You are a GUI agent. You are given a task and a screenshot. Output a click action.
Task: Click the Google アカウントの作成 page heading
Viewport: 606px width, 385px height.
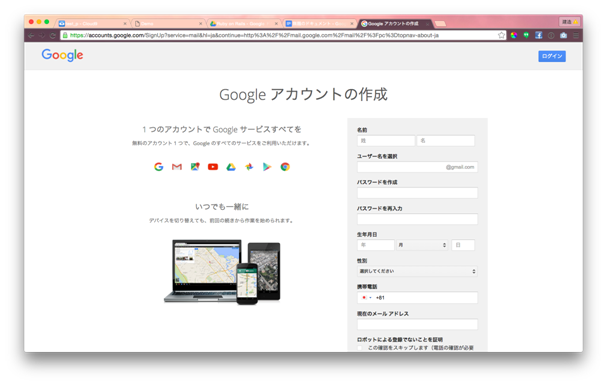[303, 94]
